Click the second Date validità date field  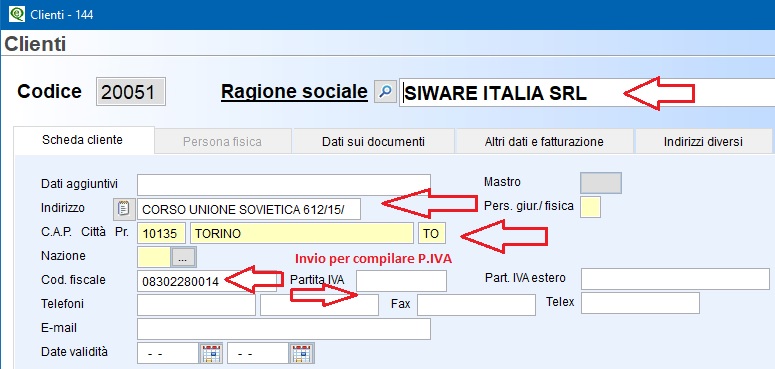click(258, 353)
